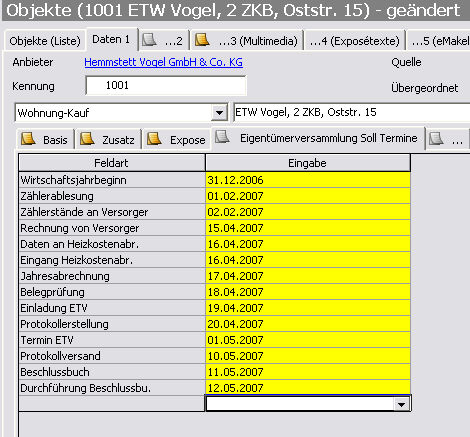
Task: Click the ETW Vogel, 2 ZKB title field
Action: 351,112
